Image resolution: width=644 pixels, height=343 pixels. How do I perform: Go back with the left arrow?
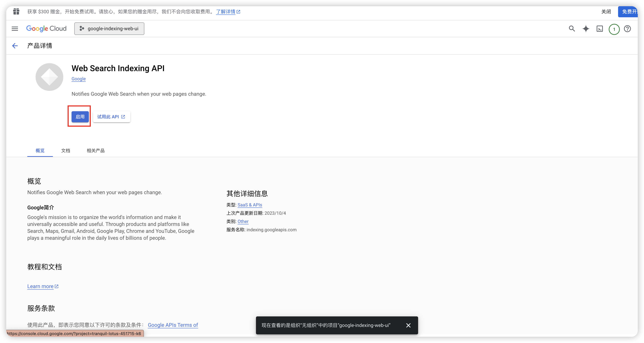(x=15, y=46)
